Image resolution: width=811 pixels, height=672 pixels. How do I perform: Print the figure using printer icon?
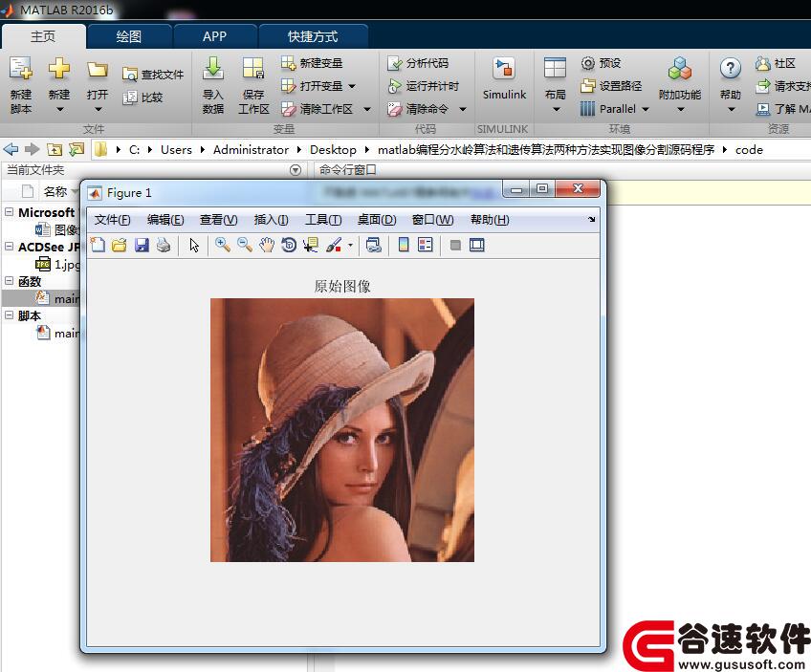pos(164,245)
